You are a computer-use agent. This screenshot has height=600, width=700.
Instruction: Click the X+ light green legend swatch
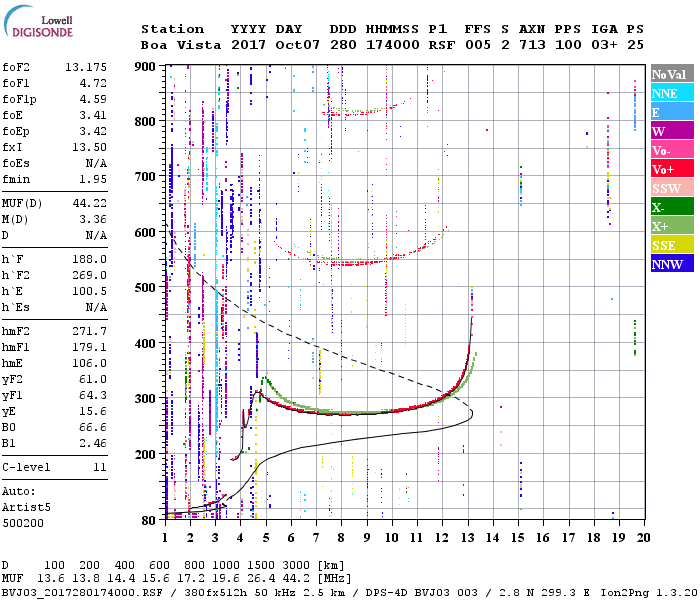[x=671, y=226]
